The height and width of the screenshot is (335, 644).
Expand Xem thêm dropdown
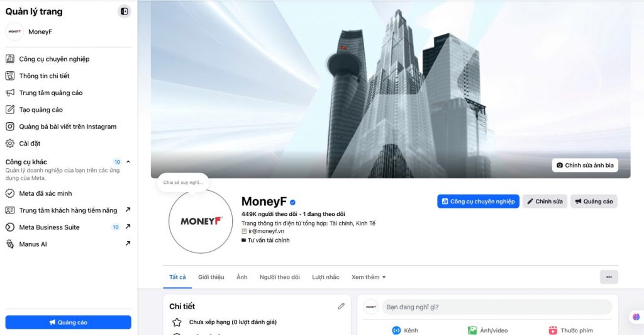(x=369, y=277)
